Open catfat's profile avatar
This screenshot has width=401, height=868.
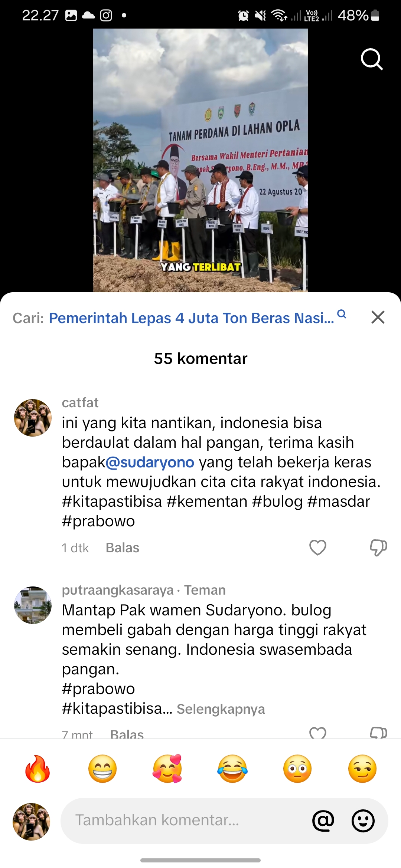tap(33, 418)
